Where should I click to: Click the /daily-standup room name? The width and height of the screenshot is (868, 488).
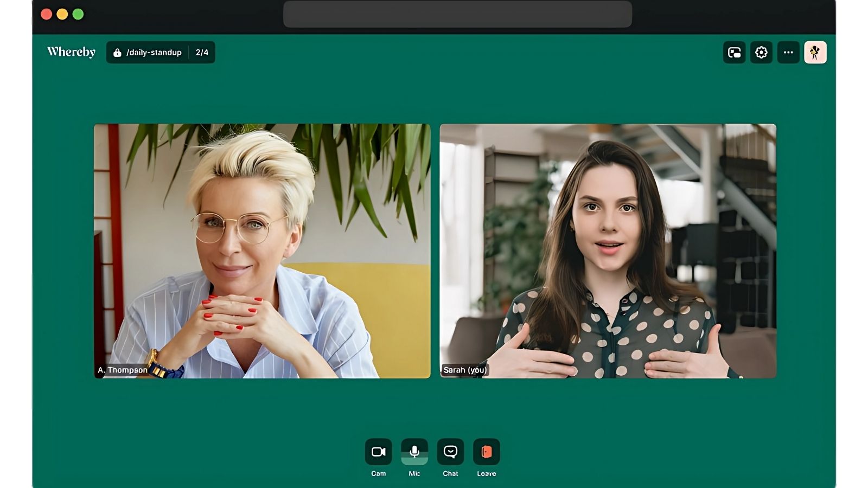tap(154, 53)
